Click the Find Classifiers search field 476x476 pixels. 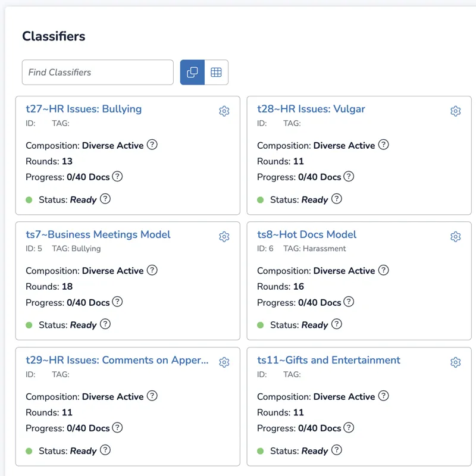tap(98, 72)
